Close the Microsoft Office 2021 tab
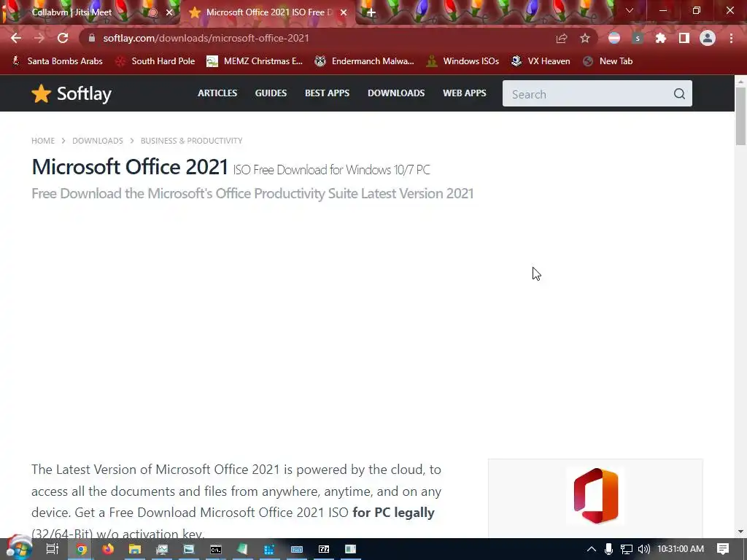This screenshot has height=560, width=747. pyautogui.click(x=344, y=12)
